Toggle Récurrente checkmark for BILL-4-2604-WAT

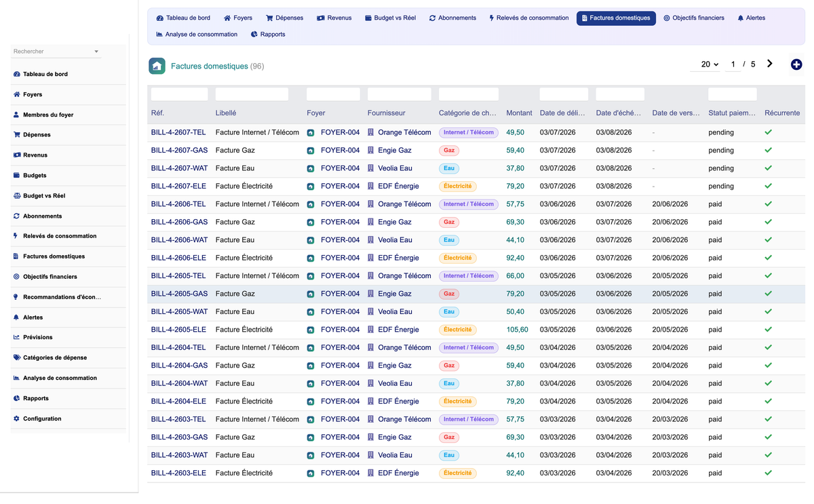[768, 383]
